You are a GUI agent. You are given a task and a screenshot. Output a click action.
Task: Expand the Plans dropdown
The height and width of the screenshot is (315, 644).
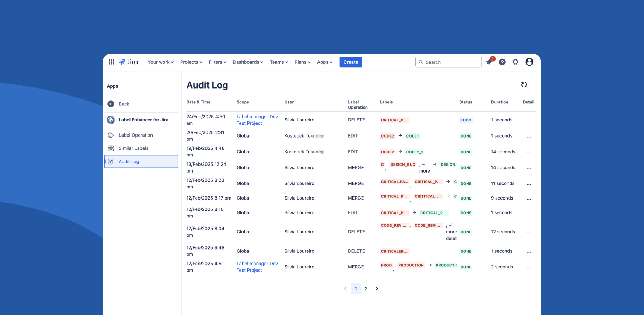[x=302, y=62]
